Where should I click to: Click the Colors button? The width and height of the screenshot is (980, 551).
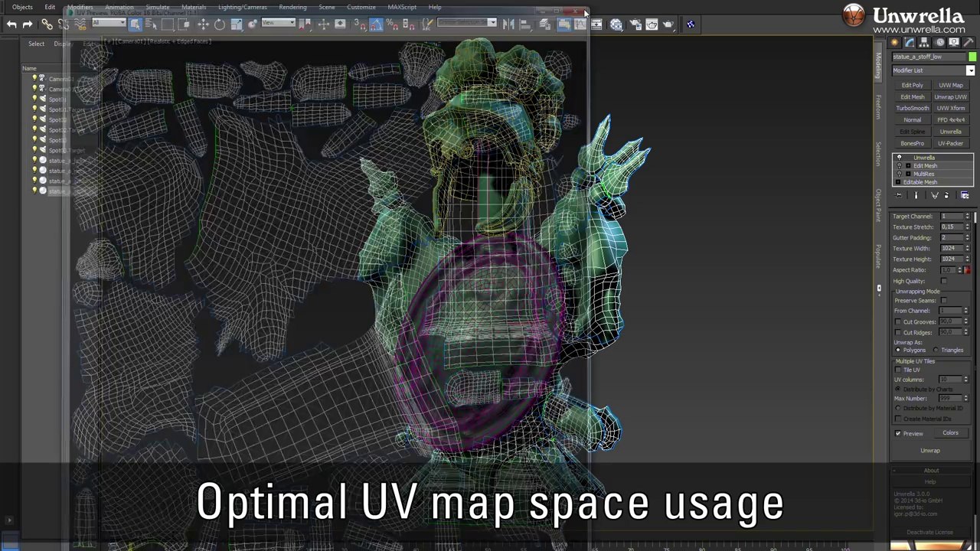950,433
